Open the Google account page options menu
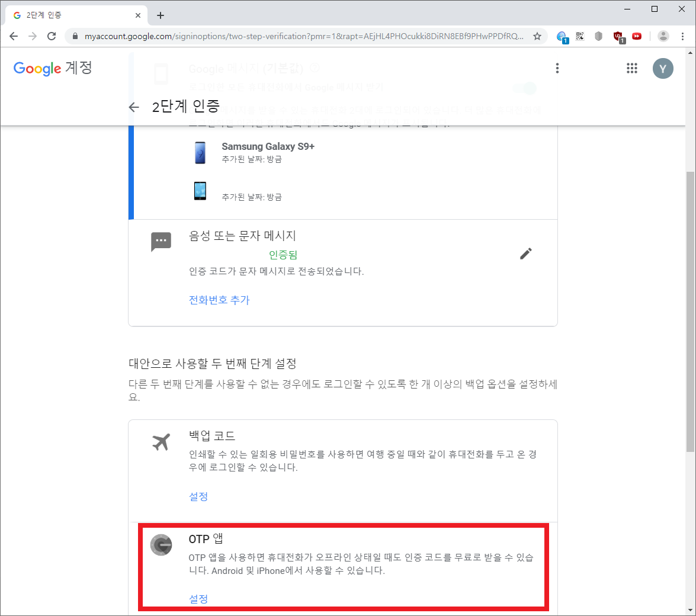Viewport: 696px width, 616px height. point(557,68)
